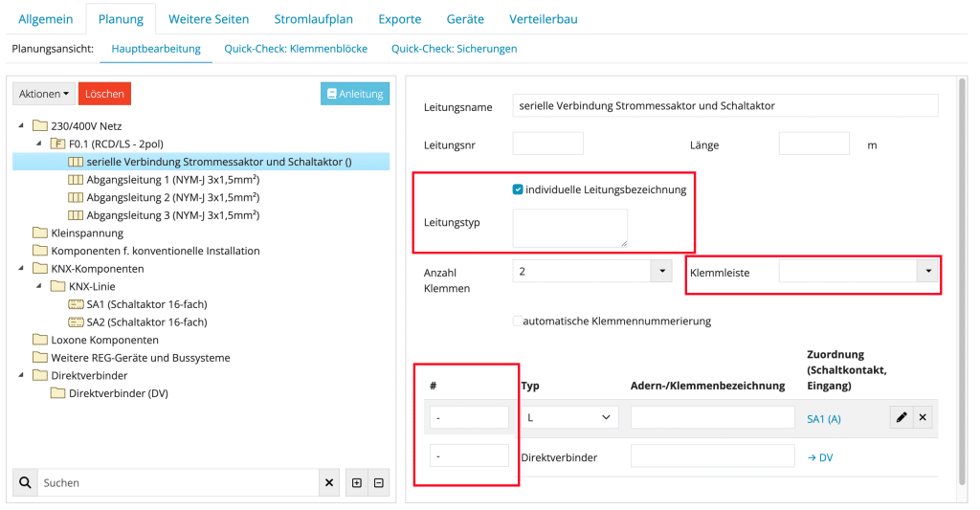The height and width of the screenshot is (510, 980).
Task: Collapse the KNX-Komponenten tree node
Action: [x=21, y=268]
